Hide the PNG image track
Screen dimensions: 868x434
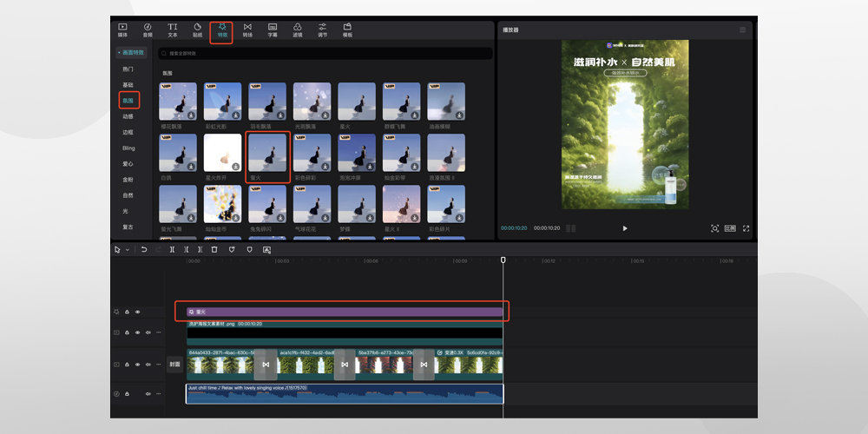coord(137,332)
